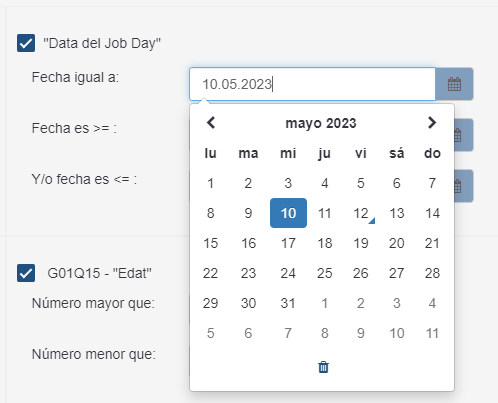Go to previous month with left chevron
498x403 pixels.
(211, 123)
